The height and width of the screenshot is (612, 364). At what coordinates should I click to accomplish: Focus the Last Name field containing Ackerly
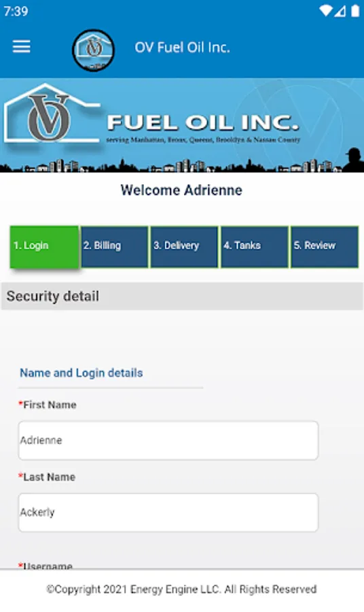click(168, 513)
